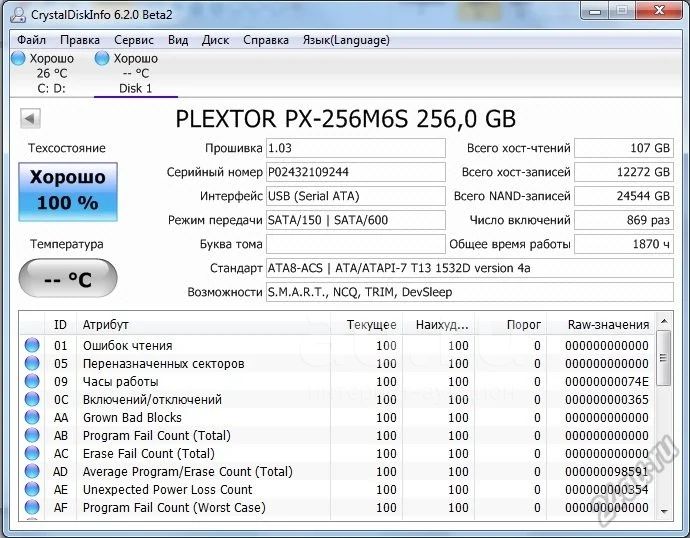Click the status orb for attribute AD
This screenshot has width=690, height=538.
coord(32,472)
